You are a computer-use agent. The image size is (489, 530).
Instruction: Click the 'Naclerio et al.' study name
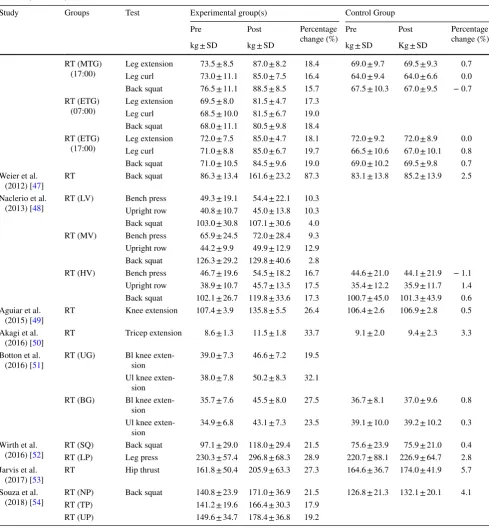[23, 198]
